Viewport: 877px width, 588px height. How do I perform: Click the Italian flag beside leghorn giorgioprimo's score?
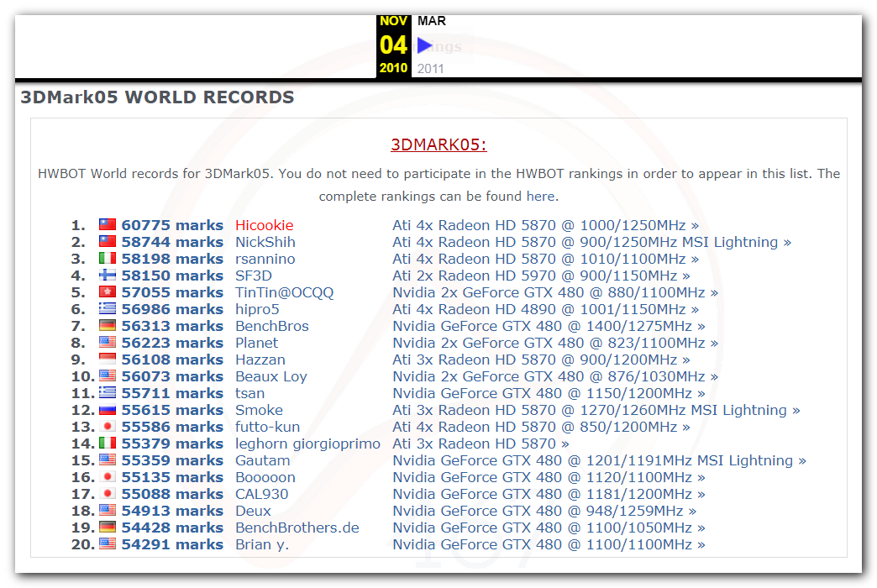click(x=108, y=443)
